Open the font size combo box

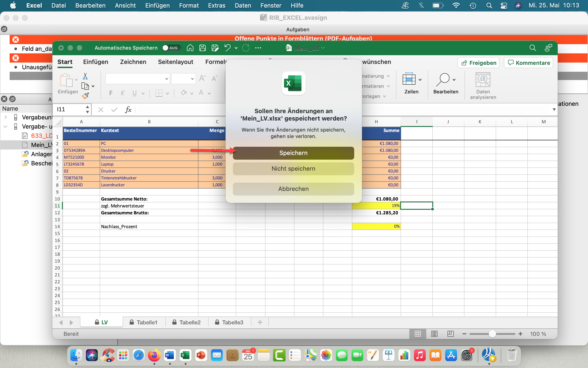(x=183, y=79)
